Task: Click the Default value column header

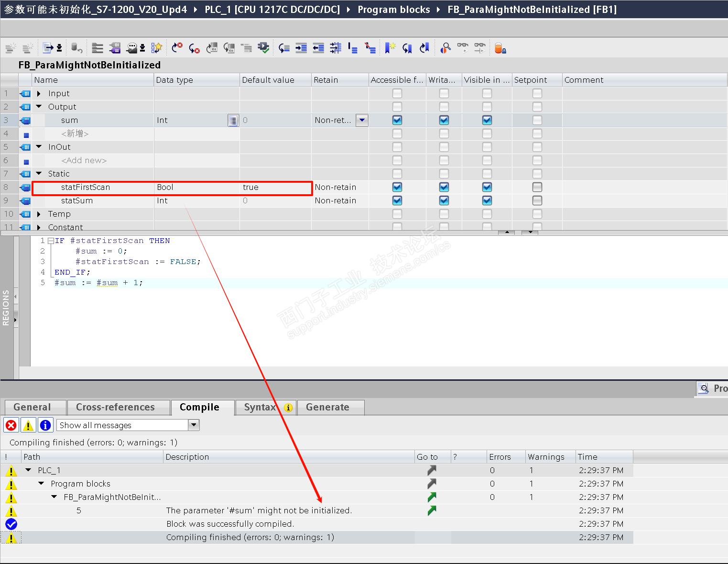Action: 276,80
